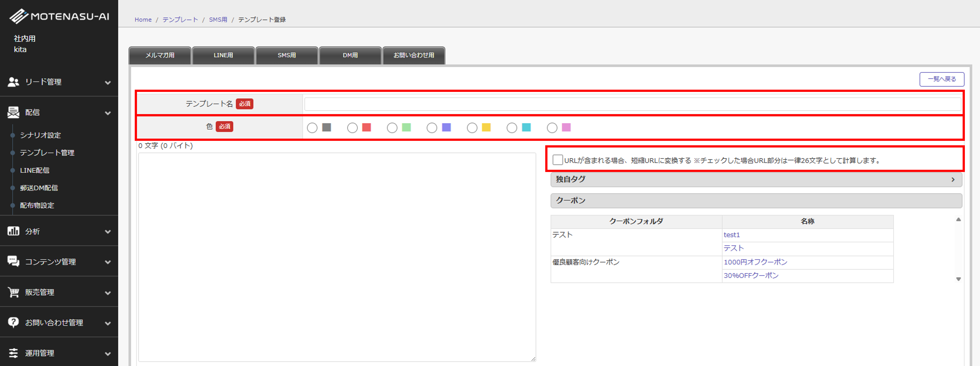Click the お問い合わせ管理 question mark icon
980x366 pixels.
point(13,322)
